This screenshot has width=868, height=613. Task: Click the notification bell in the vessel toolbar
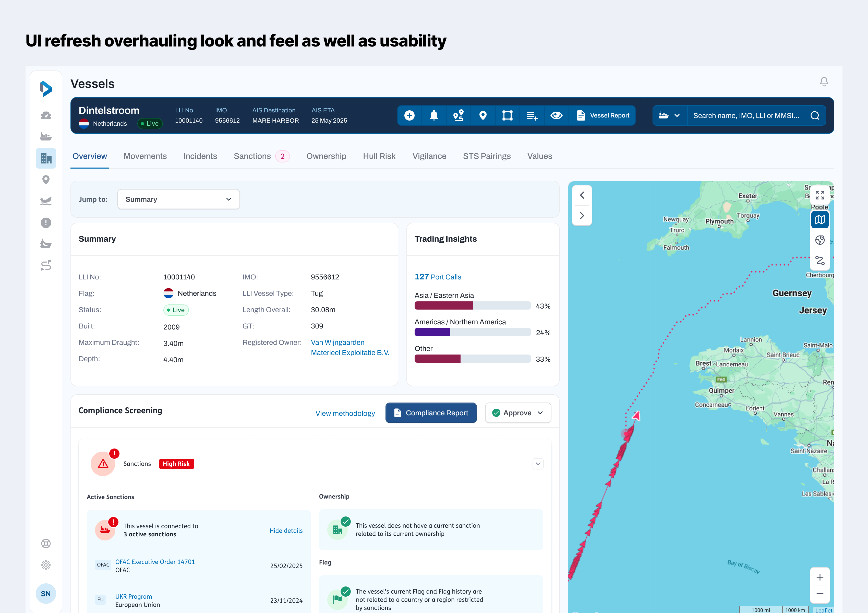click(434, 115)
